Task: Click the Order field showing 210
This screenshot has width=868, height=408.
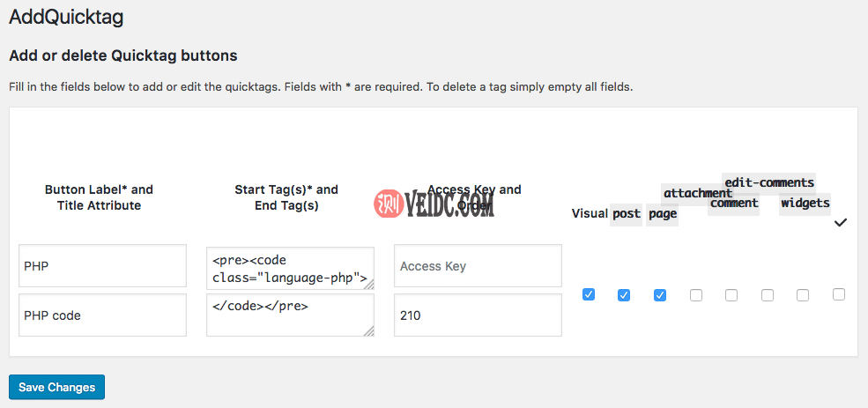Action: [478, 315]
